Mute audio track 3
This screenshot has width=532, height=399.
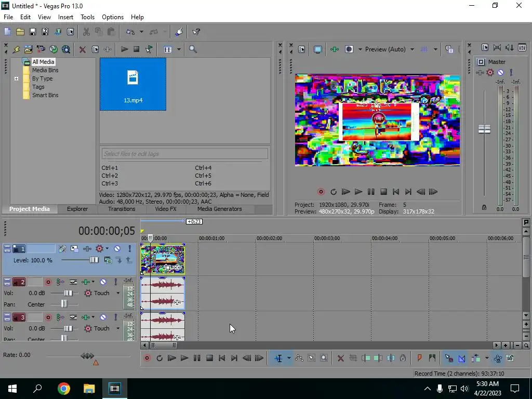[103, 317]
